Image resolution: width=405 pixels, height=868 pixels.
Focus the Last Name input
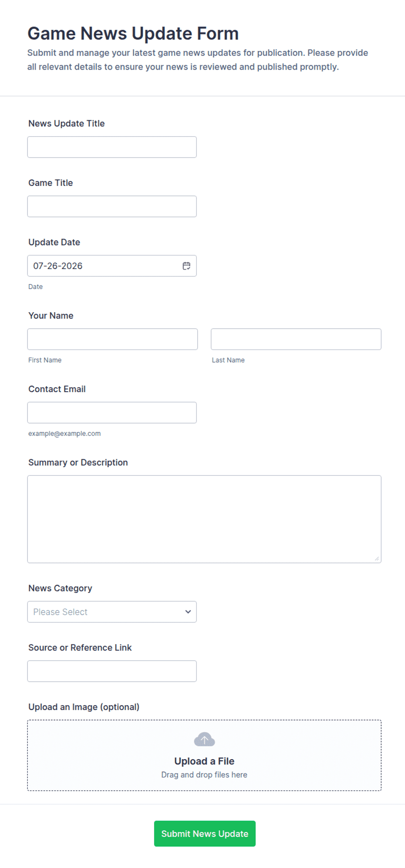(296, 339)
